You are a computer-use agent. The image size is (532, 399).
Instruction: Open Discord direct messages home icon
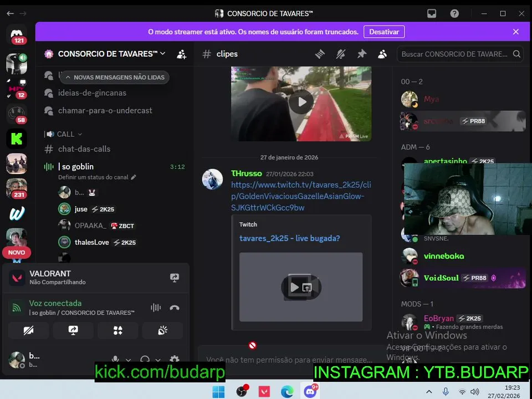coord(17,35)
